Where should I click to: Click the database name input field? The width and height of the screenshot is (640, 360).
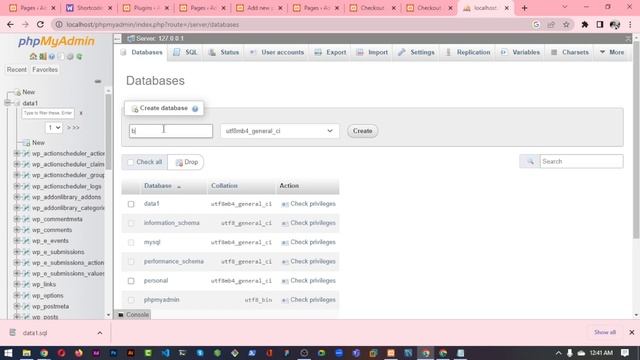[x=171, y=131]
